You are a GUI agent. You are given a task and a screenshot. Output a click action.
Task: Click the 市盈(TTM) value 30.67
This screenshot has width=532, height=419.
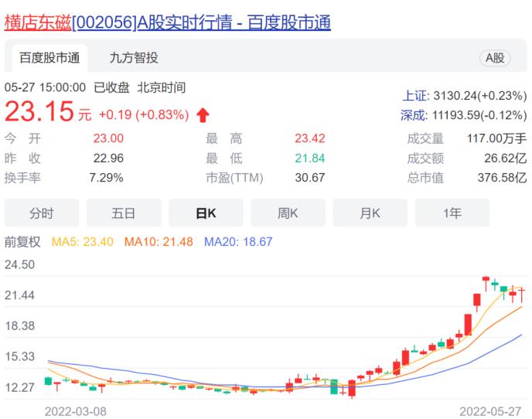(310, 178)
